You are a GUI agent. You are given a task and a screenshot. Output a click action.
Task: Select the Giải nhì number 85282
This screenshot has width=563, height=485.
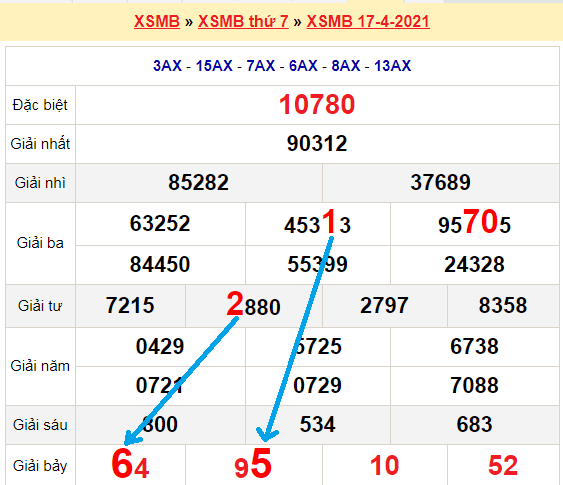pyautogui.click(x=199, y=182)
